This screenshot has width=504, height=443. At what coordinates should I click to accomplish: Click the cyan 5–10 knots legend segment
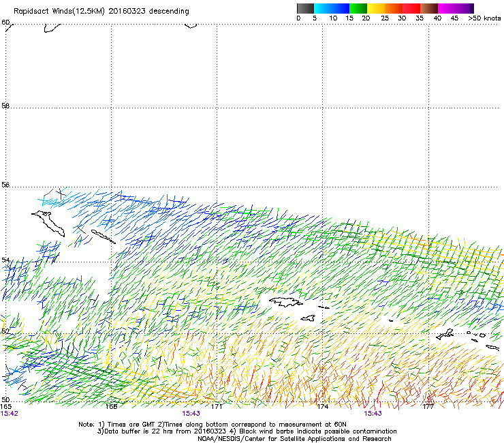(323, 8)
